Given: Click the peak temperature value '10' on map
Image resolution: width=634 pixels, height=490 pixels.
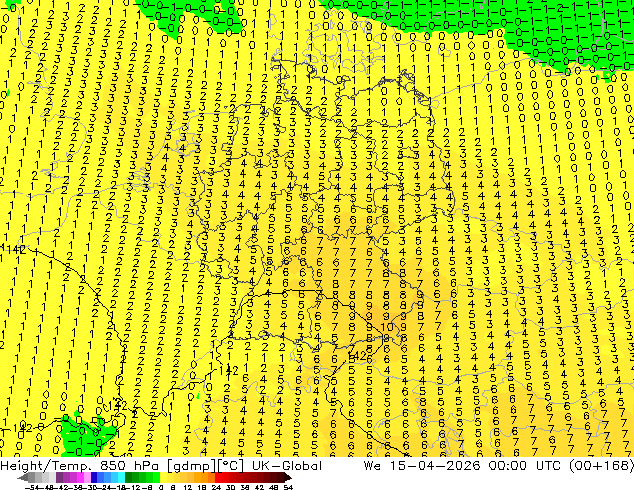Looking at the screenshot, I should [x=387, y=327].
